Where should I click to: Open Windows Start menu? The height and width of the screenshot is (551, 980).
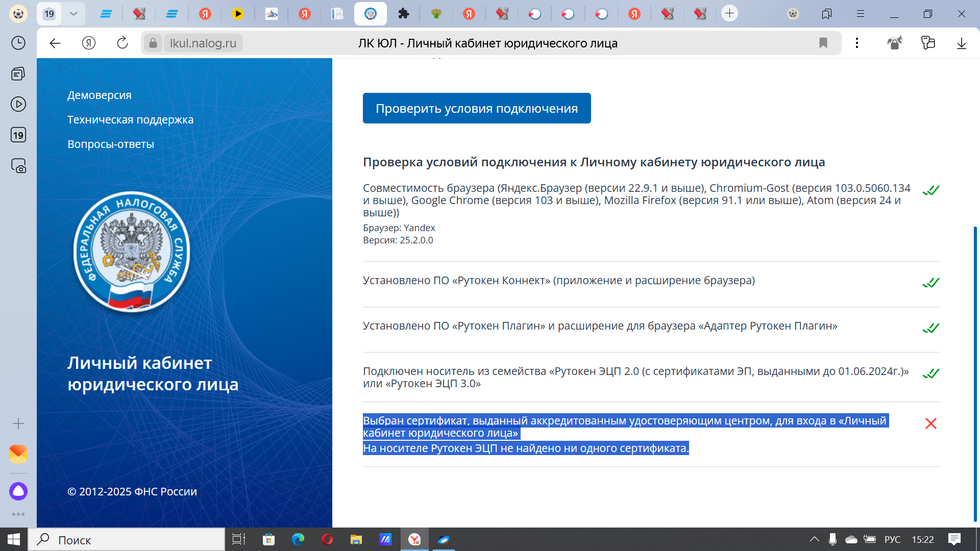tap(14, 539)
